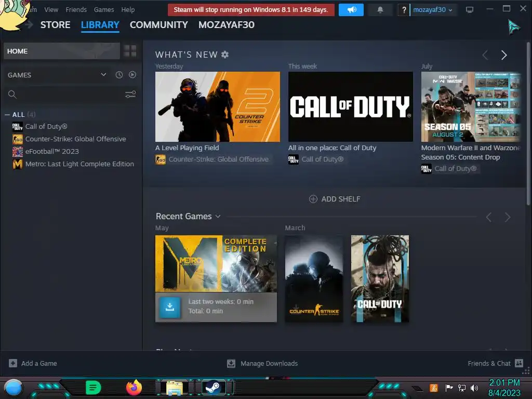Open Friends & Chat icon
The image size is (532, 399).
[519, 363]
